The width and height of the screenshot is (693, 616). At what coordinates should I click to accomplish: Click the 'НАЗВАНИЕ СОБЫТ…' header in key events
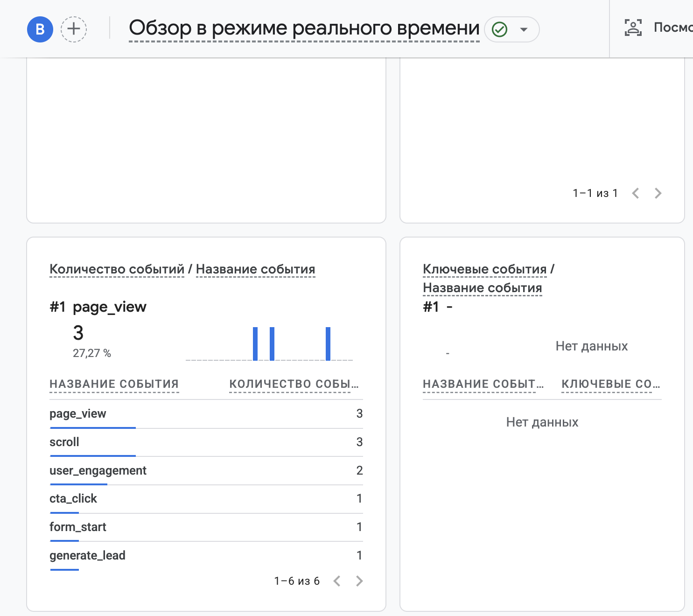[483, 384]
